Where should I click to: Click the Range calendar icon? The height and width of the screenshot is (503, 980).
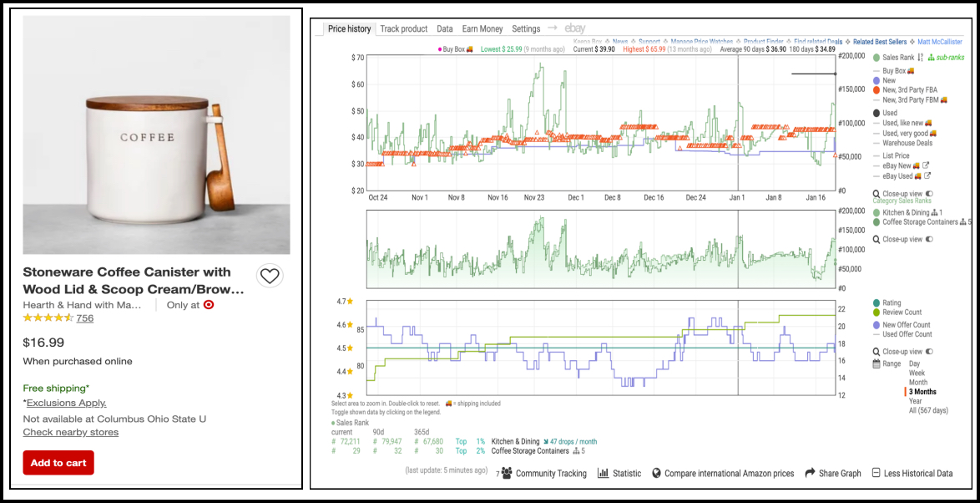click(x=876, y=364)
